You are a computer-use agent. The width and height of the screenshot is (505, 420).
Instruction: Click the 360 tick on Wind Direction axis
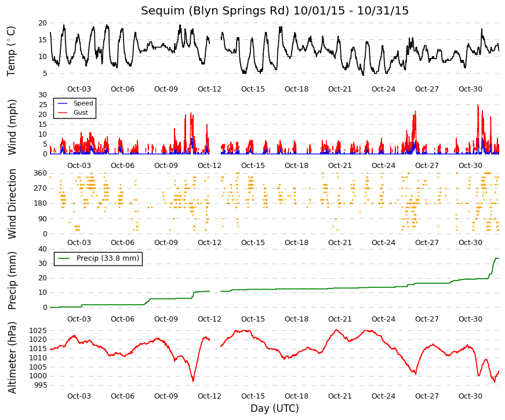tap(41, 173)
